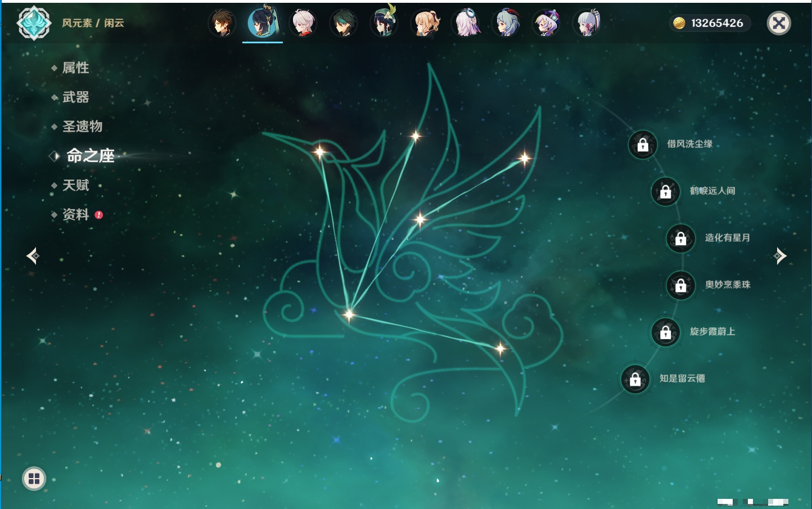Image resolution: width=812 pixels, height=509 pixels.
Task: Switch to Ganyu's blue-haired horned portrait
Action: point(506,23)
